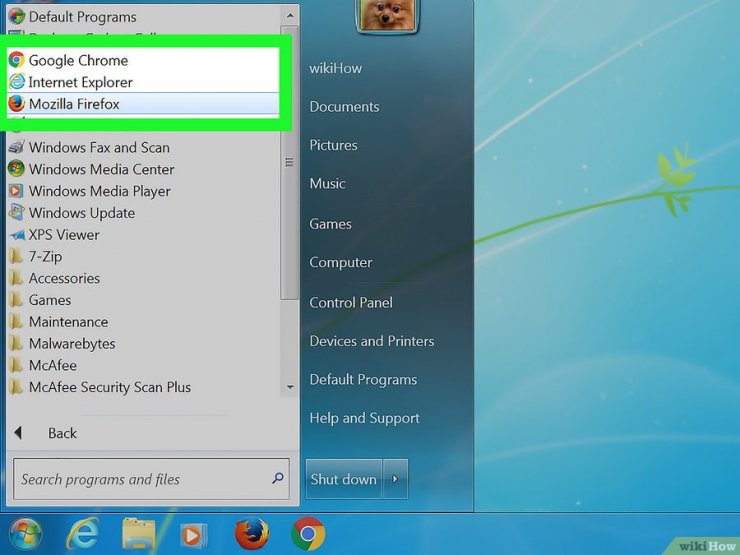Expand the 7-Zip folder label
740x555 pixels.
[x=45, y=257]
